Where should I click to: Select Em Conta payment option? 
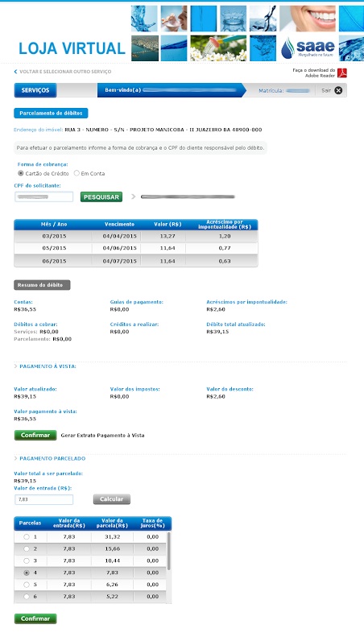pos(77,173)
